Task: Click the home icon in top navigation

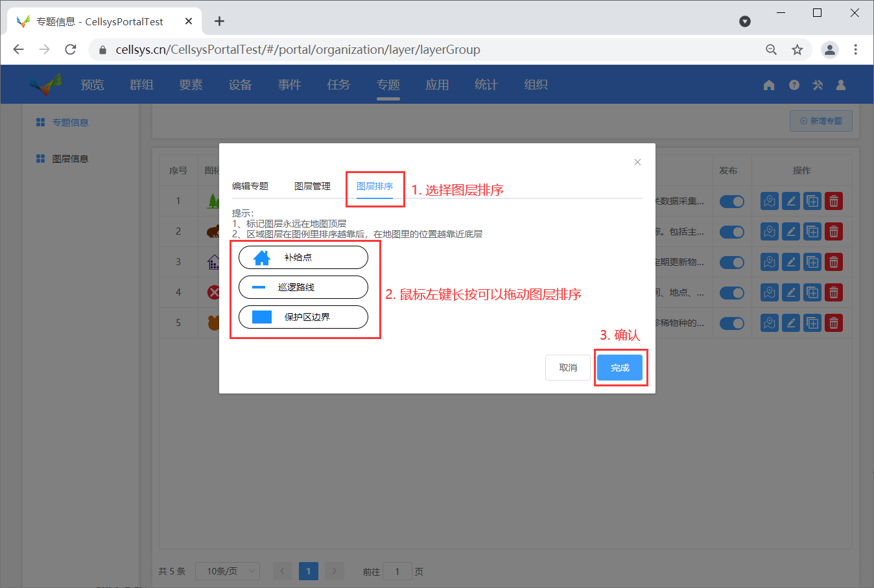Action: click(x=769, y=85)
